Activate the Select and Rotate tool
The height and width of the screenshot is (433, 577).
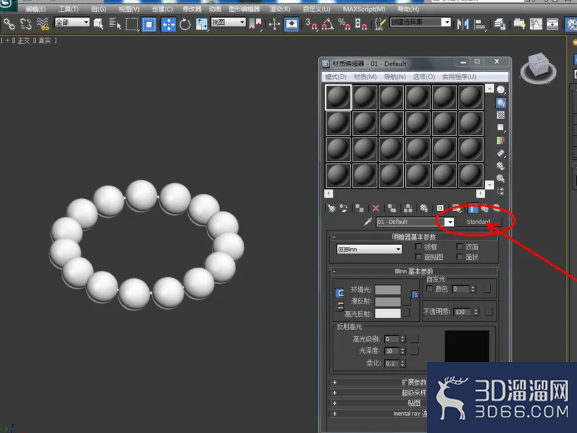tap(185, 25)
